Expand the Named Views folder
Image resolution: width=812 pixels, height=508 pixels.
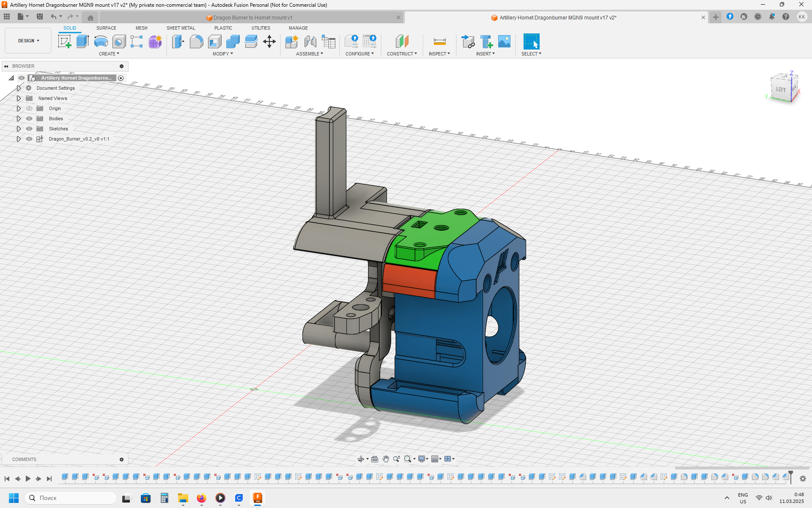[x=19, y=98]
